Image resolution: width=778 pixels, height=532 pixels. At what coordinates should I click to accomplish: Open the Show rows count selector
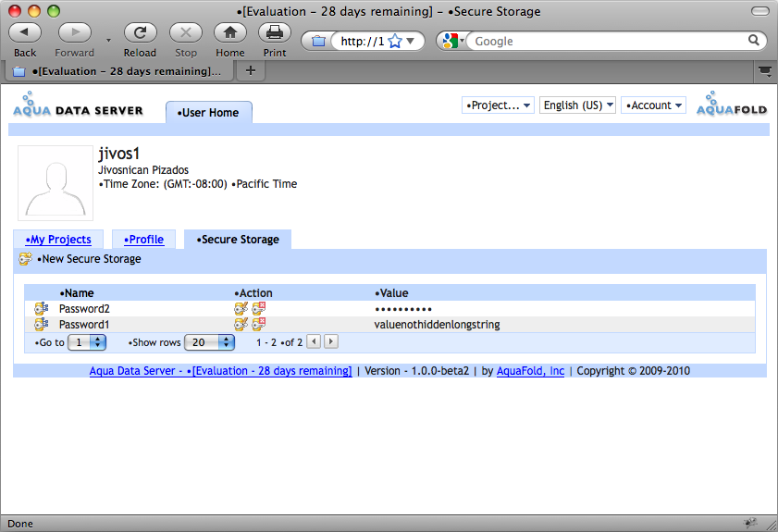209,342
